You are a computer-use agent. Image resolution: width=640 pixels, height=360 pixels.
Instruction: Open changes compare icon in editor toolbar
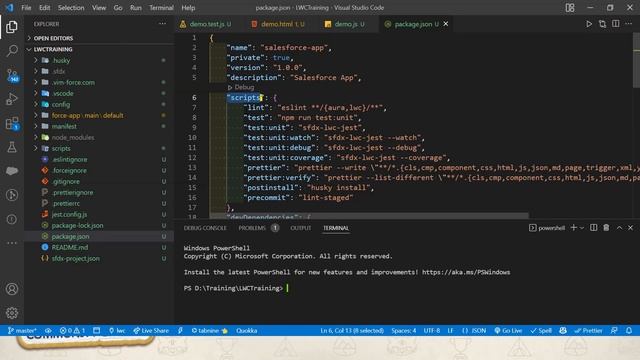point(602,24)
